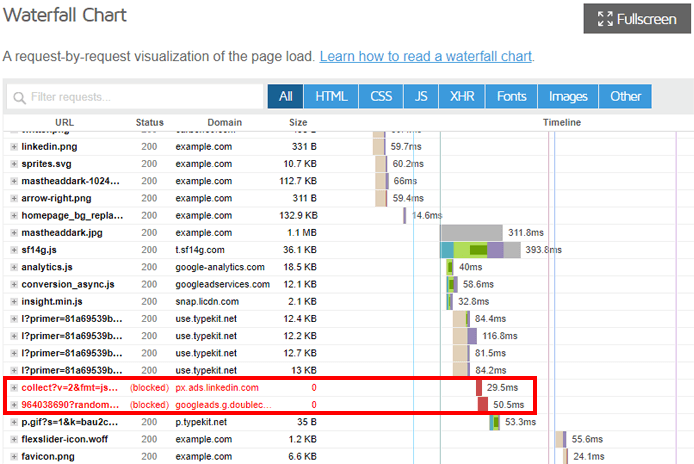Click the conversion_async.js file name
This screenshot has width=694, height=464.
pos(68,284)
